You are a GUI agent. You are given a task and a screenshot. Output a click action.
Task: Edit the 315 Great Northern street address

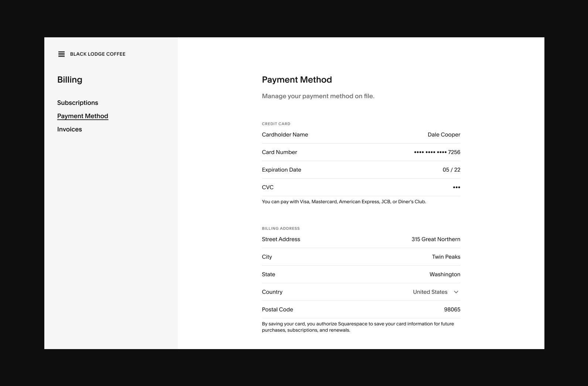(436, 239)
